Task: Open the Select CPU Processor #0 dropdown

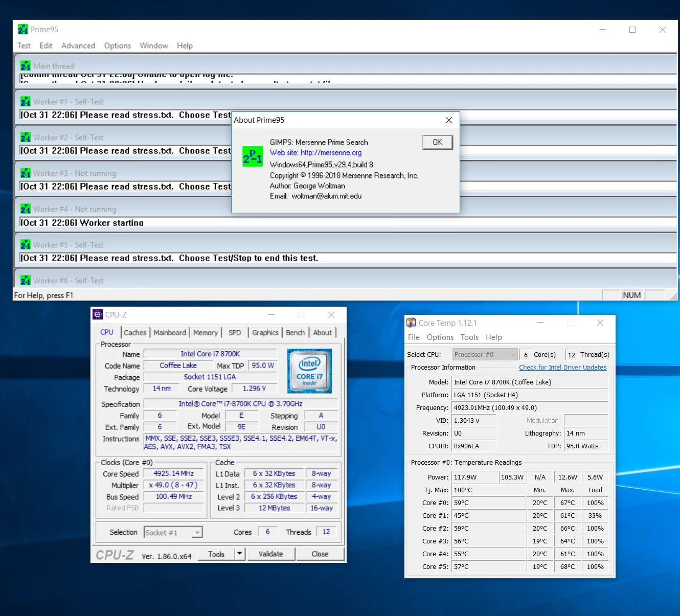Action: [x=485, y=355]
